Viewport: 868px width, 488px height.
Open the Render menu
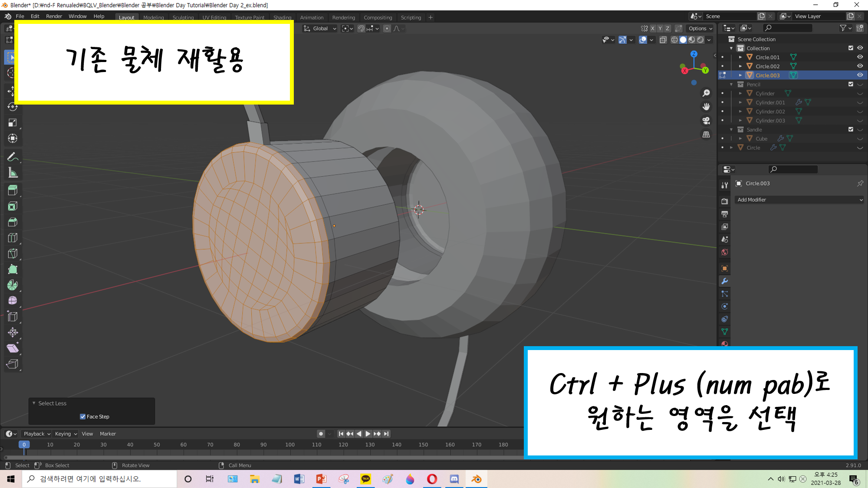54,16
